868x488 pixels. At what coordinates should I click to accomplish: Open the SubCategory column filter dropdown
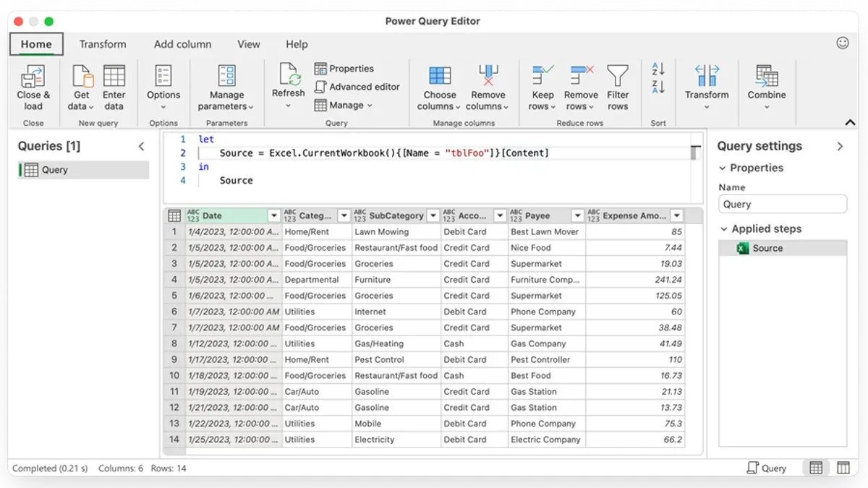click(433, 215)
